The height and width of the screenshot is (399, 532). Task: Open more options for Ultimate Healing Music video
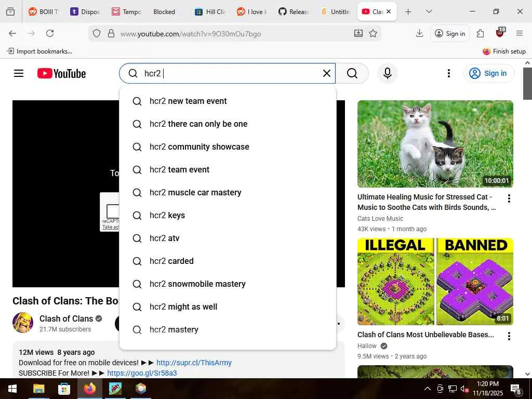(509, 198)
